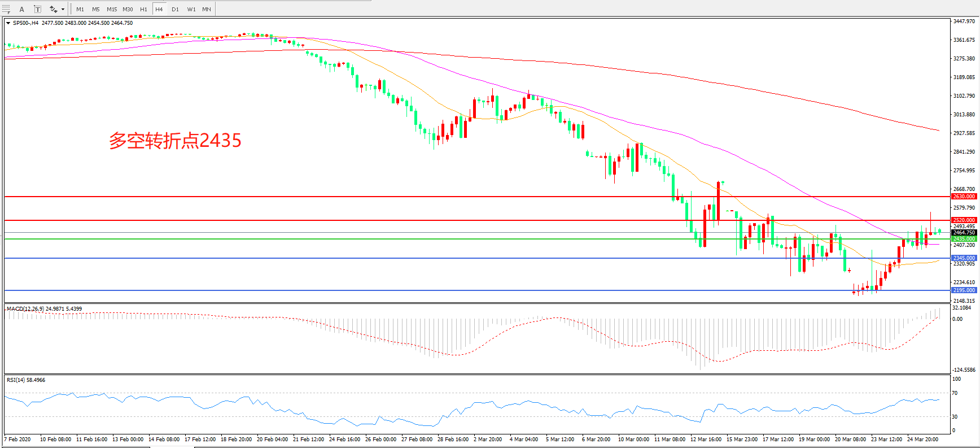
Task: Click the red 2520.000 price level label
Action: [964, 220]
